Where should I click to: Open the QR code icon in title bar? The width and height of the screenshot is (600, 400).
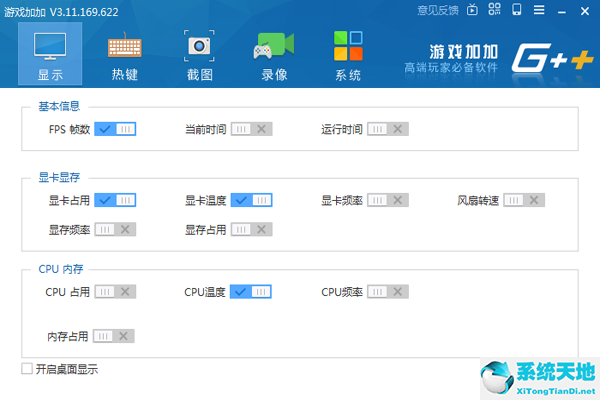click(494, 9)
